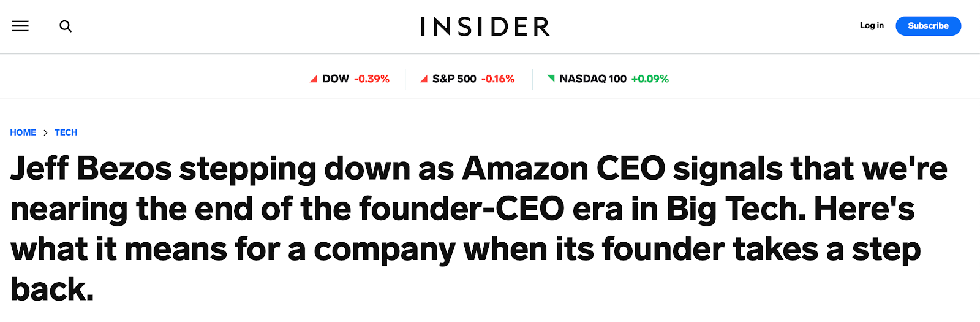Click the word 'back.' in headline

click(52, 289)
